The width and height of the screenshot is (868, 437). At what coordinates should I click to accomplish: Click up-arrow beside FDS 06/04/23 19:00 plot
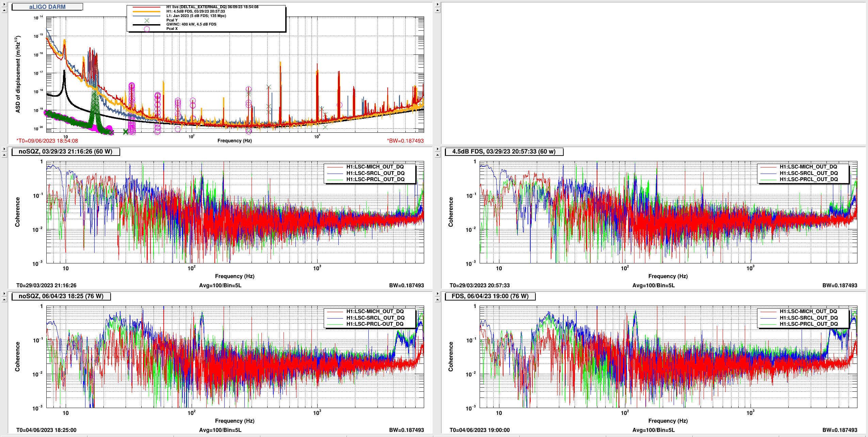(437, 300)
